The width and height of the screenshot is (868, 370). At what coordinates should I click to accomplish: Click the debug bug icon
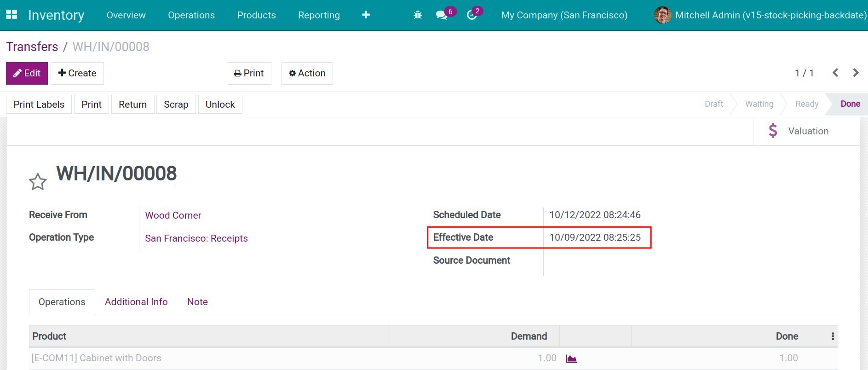418,15
